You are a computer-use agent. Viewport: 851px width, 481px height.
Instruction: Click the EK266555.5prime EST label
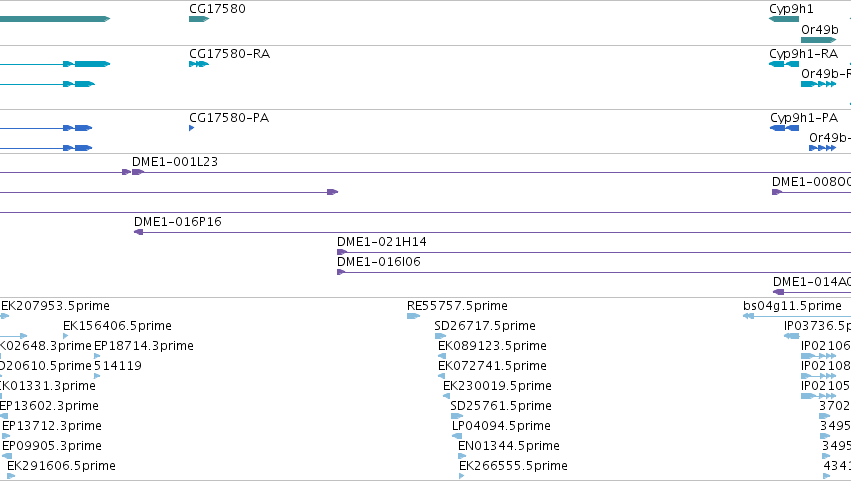pyautogui.click(x=513, y=466)
